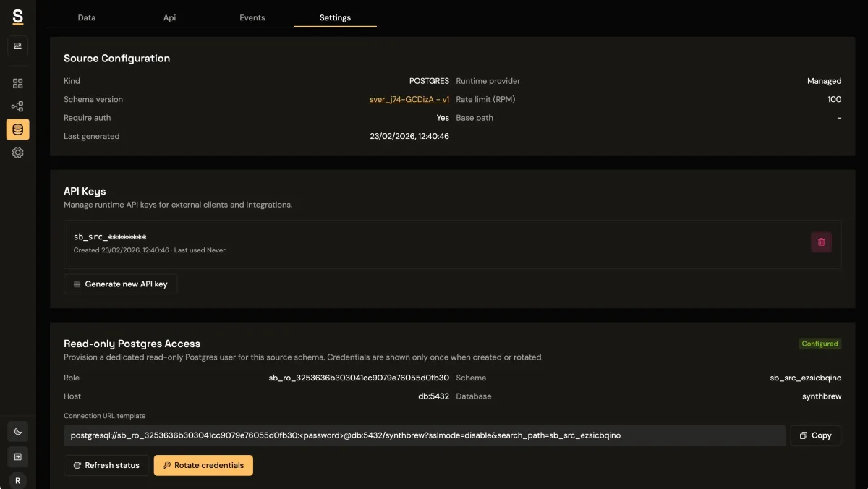The image size is (868, 489).
Task: Open the schema diagram icon in sidebar
Action: coord(17,106)
